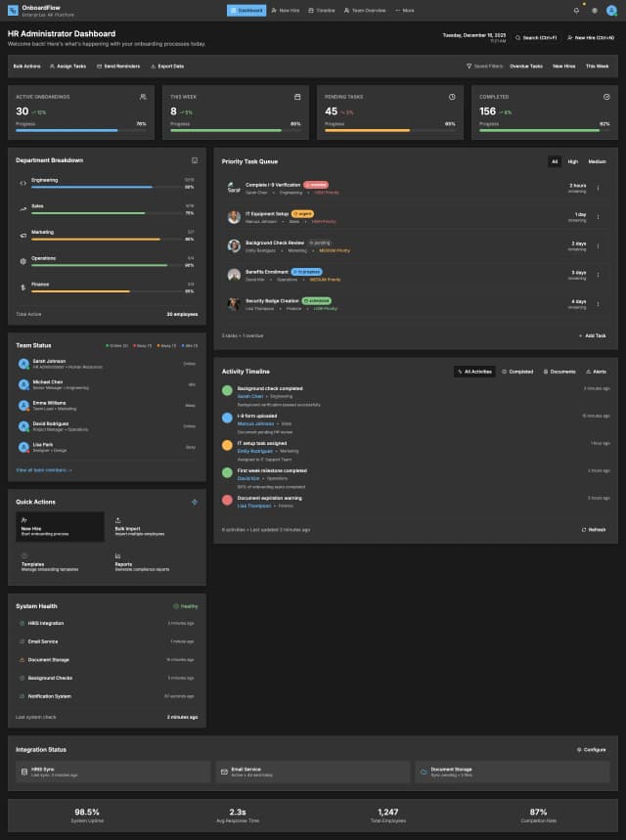Open View all team members link
The image size is (626, 840).
coord(44,469)
